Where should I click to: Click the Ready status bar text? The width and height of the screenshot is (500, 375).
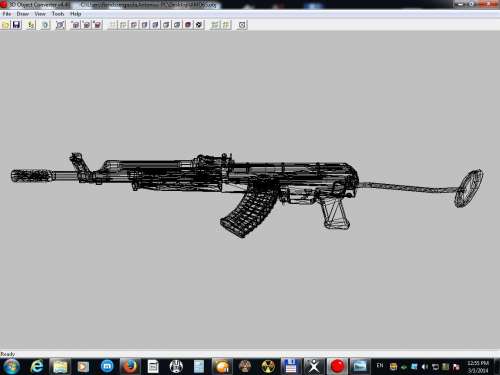pyautogui.click(x=8, y=354)
